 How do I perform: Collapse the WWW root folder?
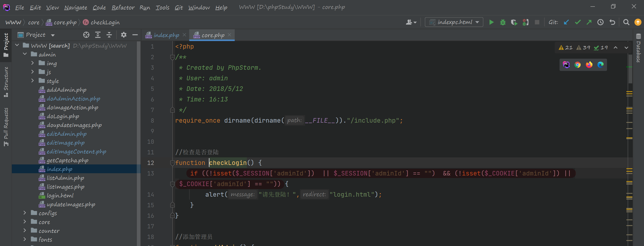coord(17,46)
